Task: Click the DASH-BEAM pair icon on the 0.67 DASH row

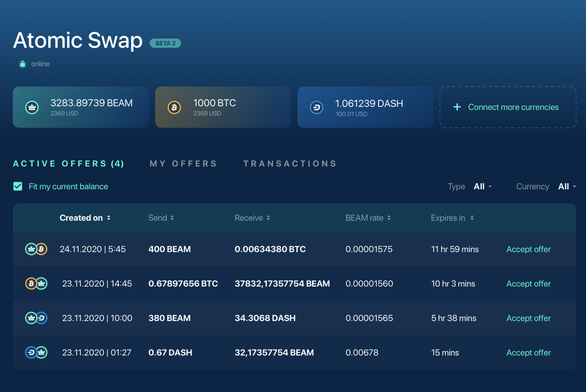Action: [36, 352]
